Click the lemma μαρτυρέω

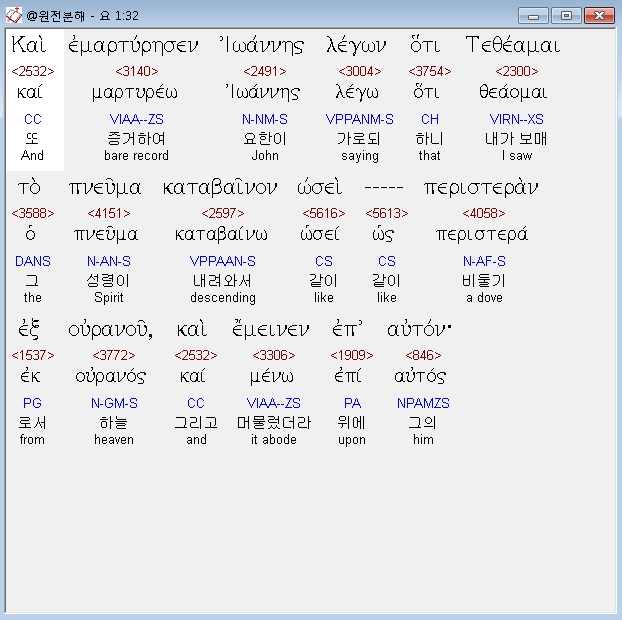(135, 93)
